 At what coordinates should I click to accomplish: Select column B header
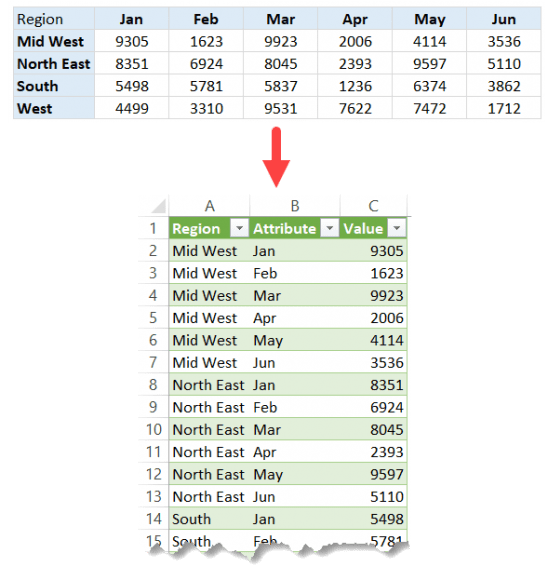(x=295, y=206)
